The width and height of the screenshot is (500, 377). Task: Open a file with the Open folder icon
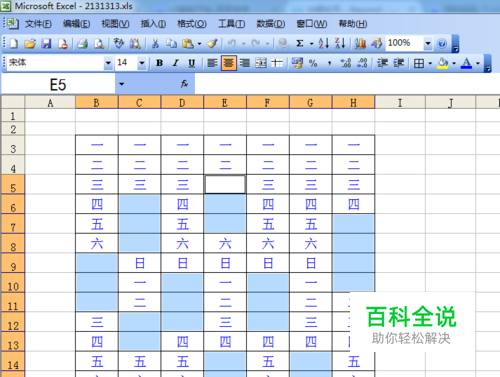coord(30,43)
